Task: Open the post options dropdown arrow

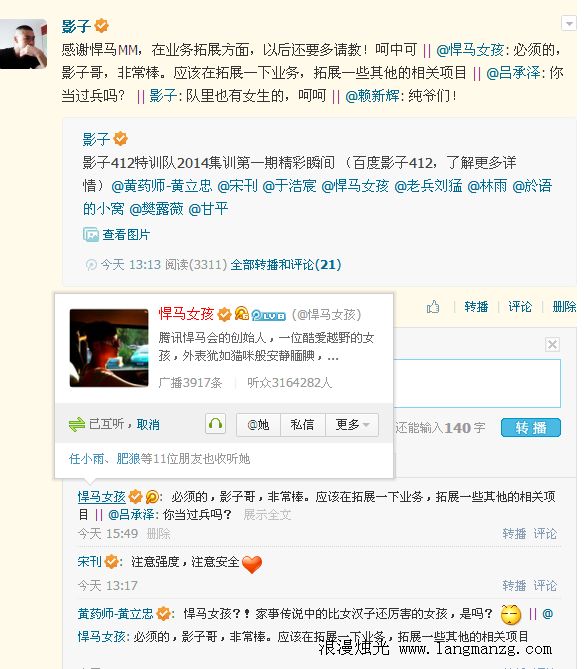Action: (x=569, y=23)
